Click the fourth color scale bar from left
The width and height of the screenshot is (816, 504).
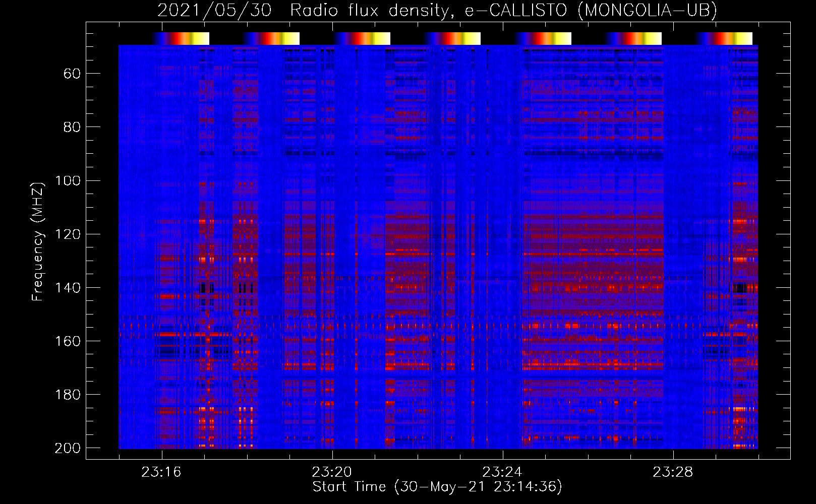pos(452,38)
